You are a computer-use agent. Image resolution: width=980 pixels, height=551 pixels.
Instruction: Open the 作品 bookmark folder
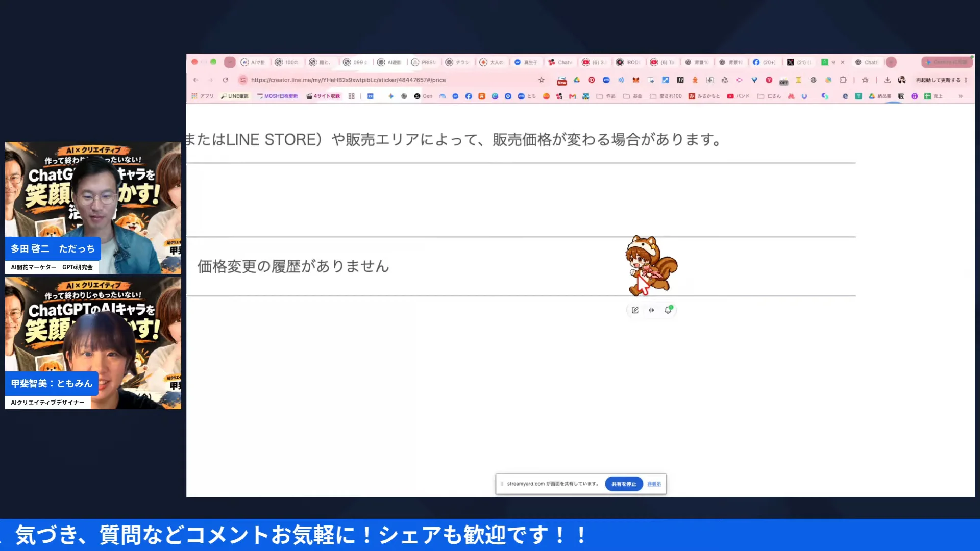click(606, 96)
